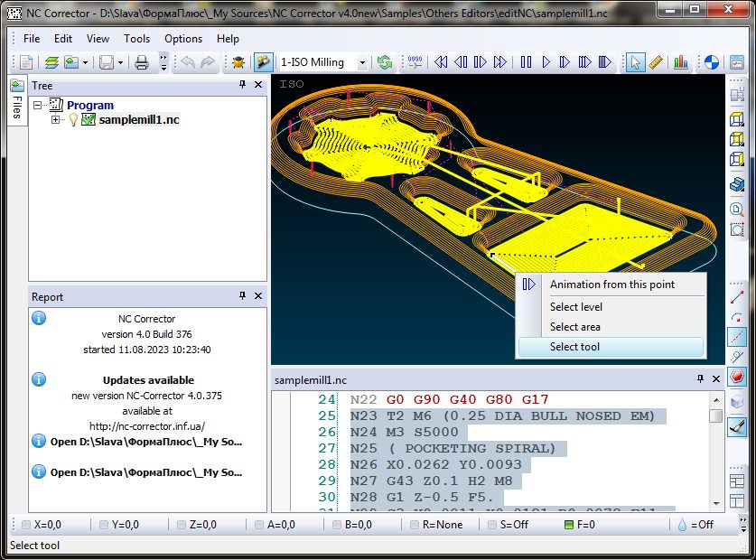The width and height of the screenshot is (756, 560).
Task: Toggle the F=0 green checkbox
Action: click(569, 525)
